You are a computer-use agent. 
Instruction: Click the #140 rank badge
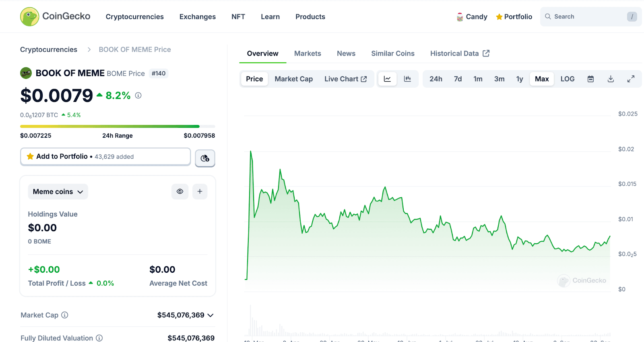(x=159, y=73)
